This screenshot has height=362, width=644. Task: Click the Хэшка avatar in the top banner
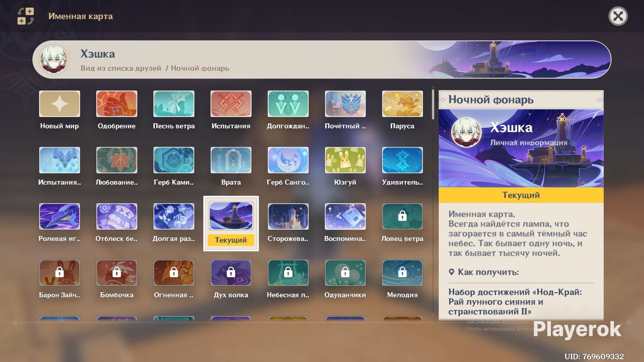(54, 59)
